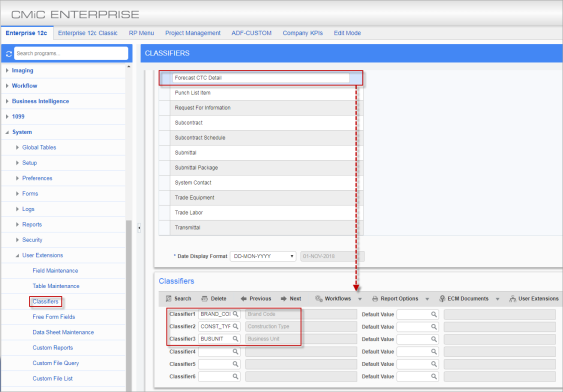Click the Classifier1 code field
Viewport: 563px width, 392px height.
[215, 314]
